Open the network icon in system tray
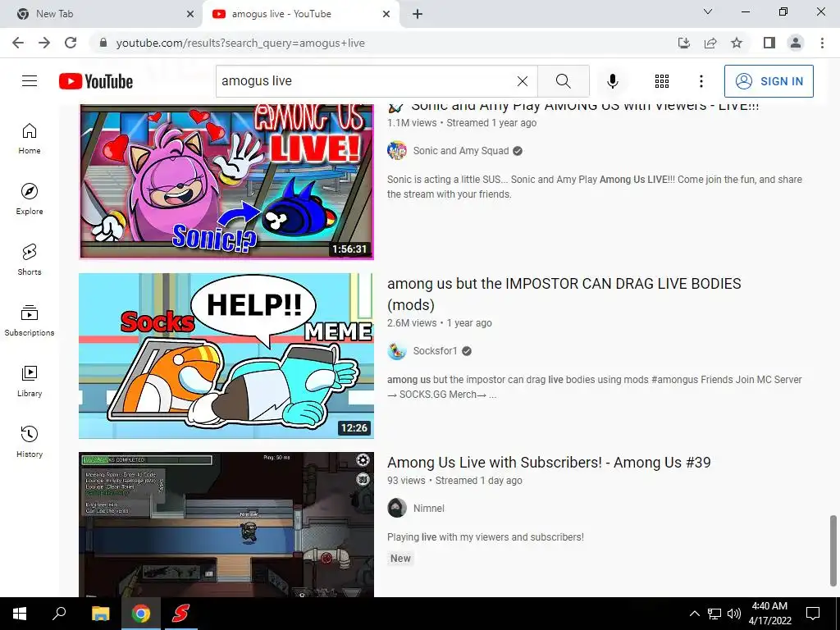The width and height of the screenshot is (840, 630). tap(714, 614)
